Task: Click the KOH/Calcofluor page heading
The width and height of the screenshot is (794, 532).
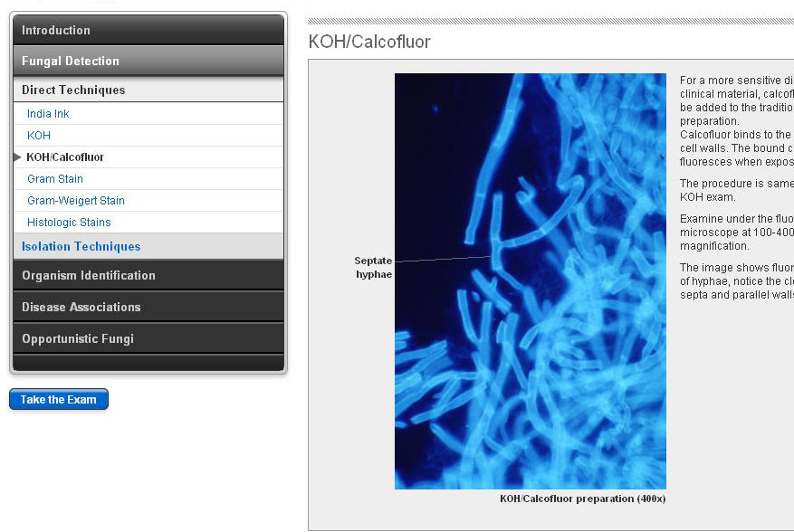Action: tap(369, 42)
